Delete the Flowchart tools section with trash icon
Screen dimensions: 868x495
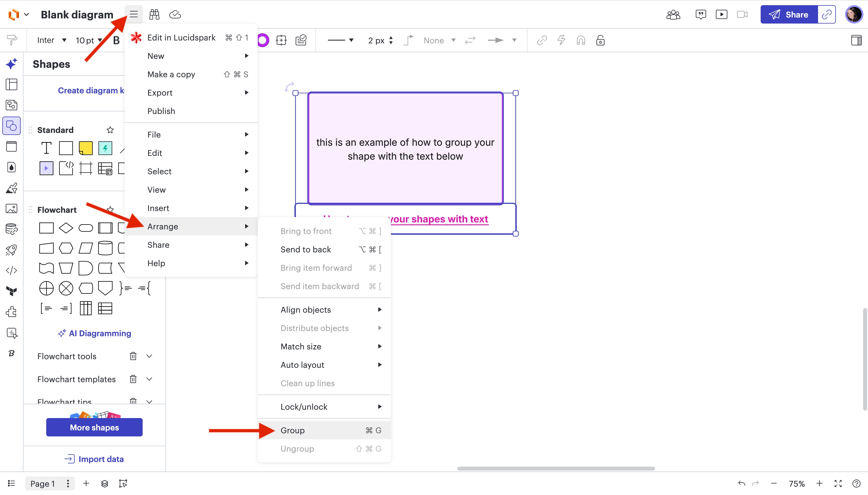pyautogui.click(x=133, y=356)
